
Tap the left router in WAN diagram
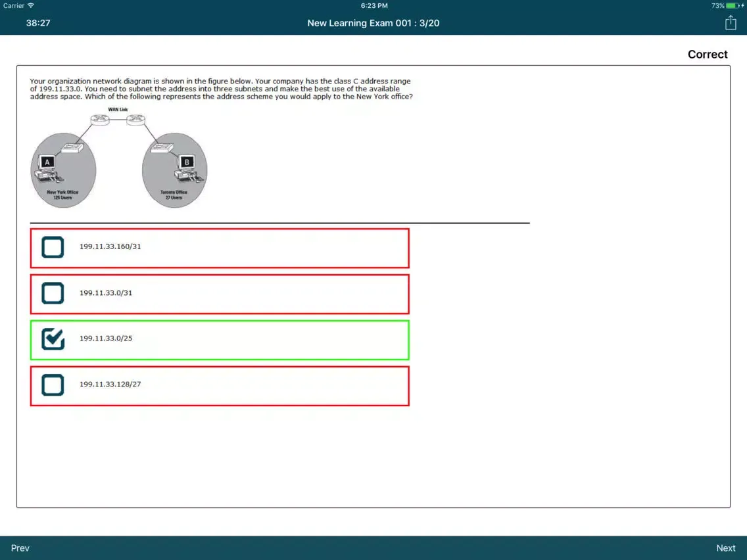point(100,119)
